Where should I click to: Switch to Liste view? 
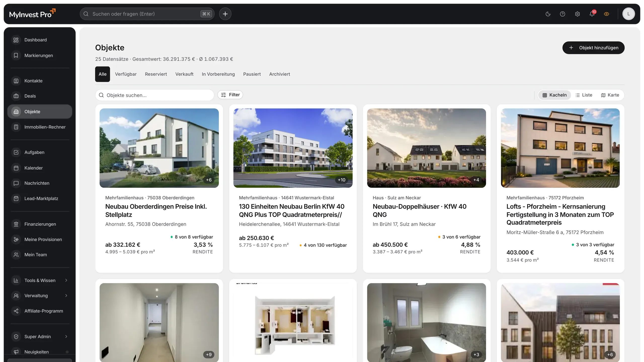tap(584, 95)
